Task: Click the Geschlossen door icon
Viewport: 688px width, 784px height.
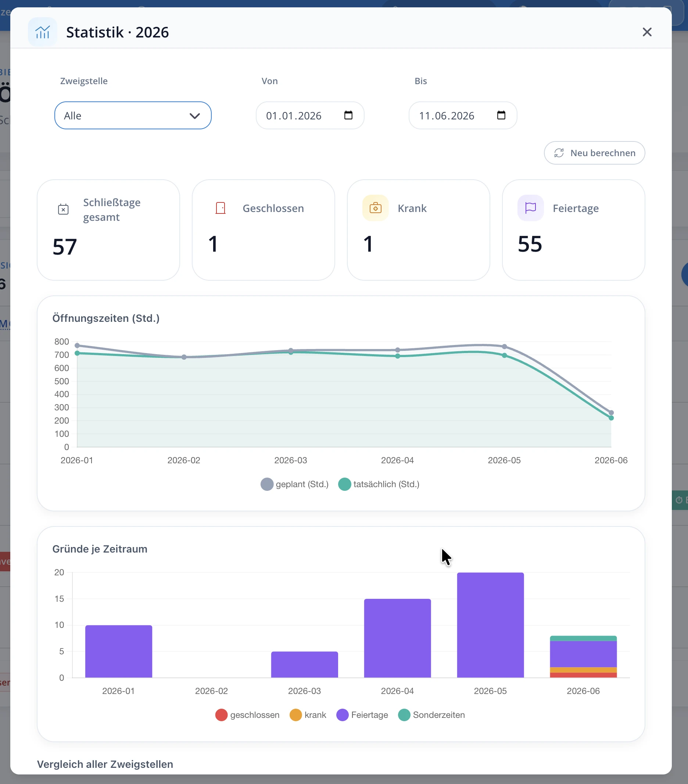Action: (221, 208)
